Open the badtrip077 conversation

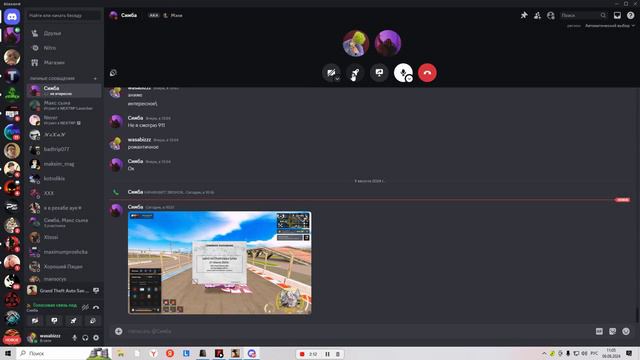coord(64,149)
